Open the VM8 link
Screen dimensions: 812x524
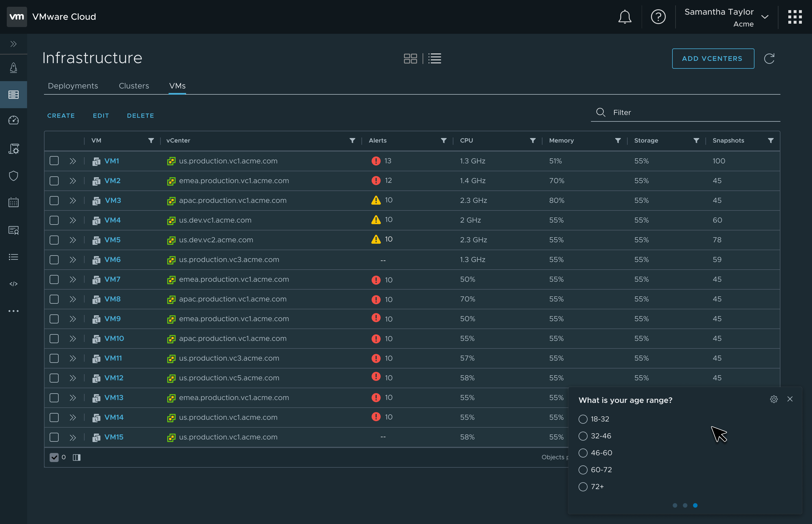tap(112, 299)
